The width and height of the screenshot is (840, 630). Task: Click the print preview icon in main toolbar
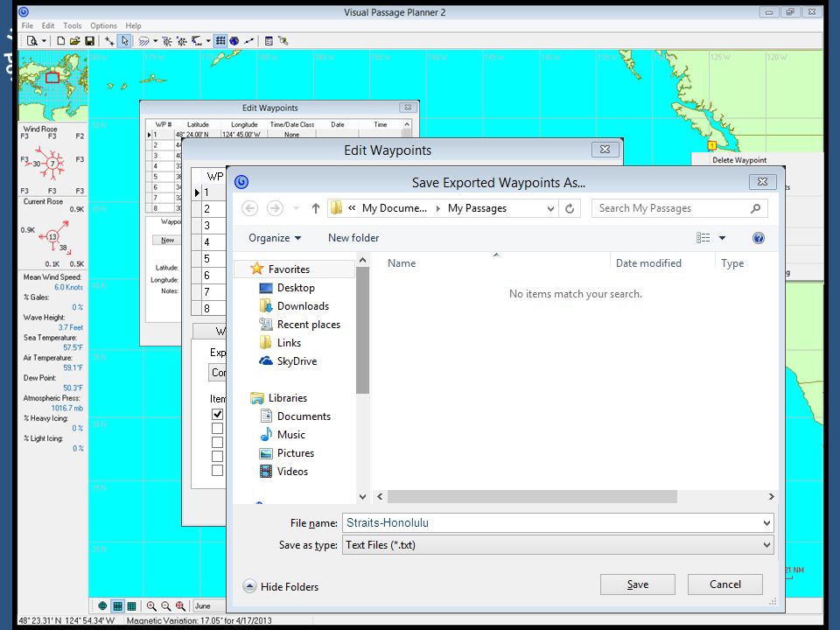coord(32,41)
